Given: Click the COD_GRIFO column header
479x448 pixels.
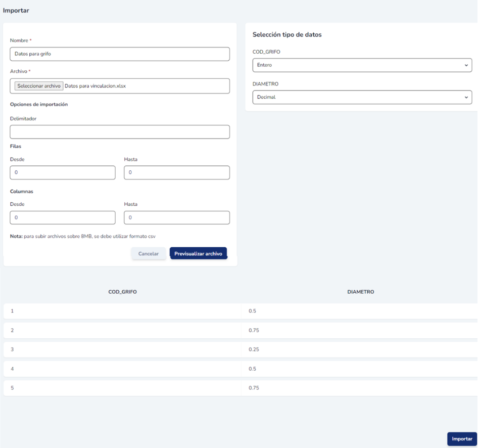Looking at the screenshot, I should [x=123, y=292].
